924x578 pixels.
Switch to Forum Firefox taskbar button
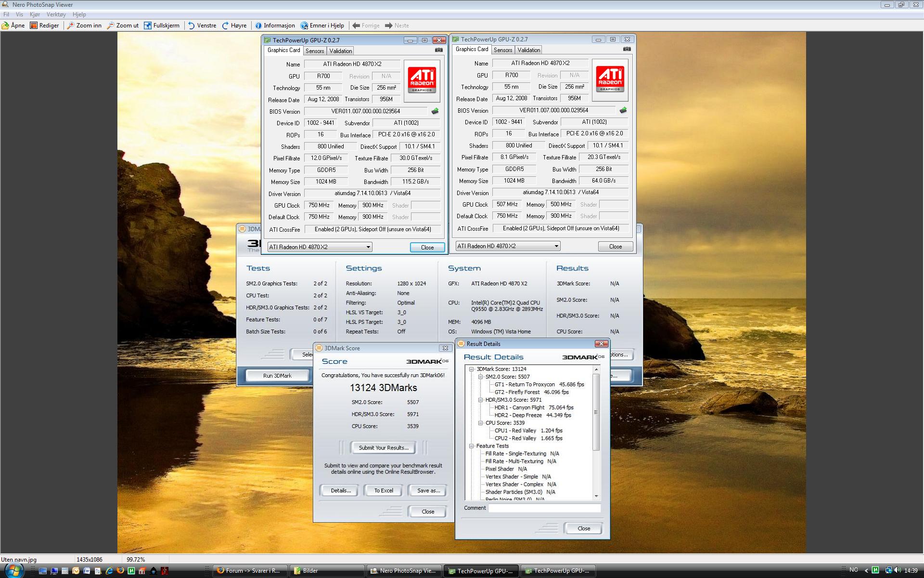(x=251, y=571)
